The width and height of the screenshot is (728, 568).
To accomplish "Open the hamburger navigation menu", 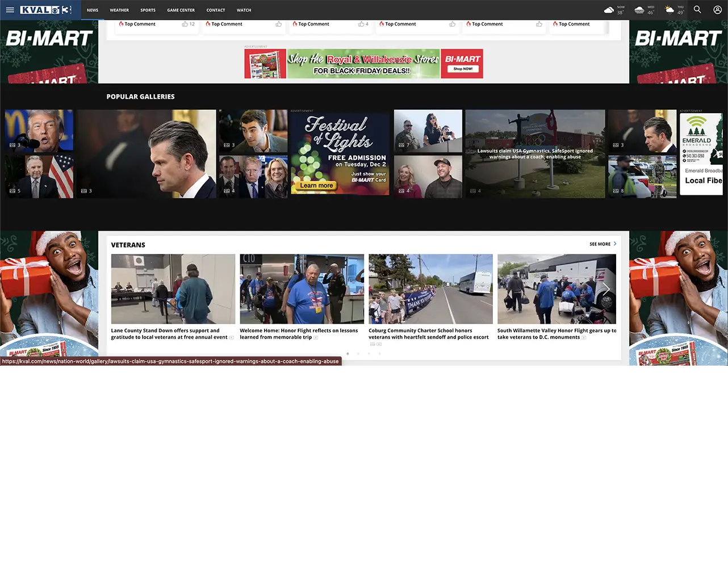I will [10, 10].
